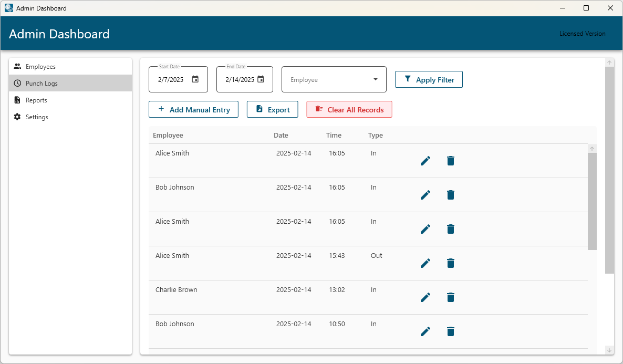Open the Start Date calendar picker icon
The width and height of the screenshot is (623, 364).
[195, 80]
